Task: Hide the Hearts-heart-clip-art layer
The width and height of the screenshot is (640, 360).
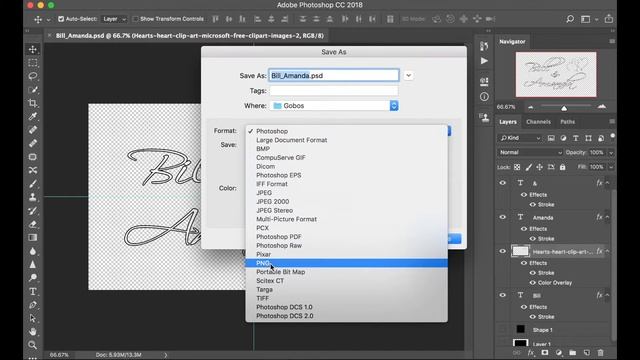Action: tap(502, 251)
